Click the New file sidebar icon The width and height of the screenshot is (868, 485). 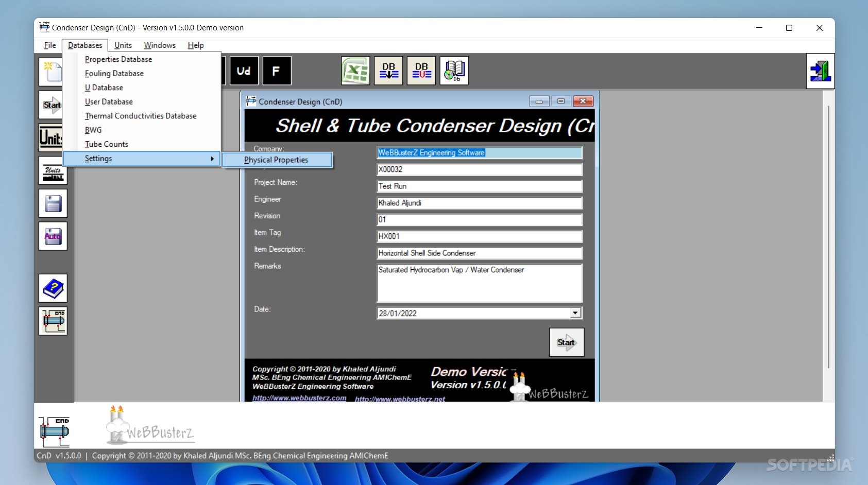point(51,72)
